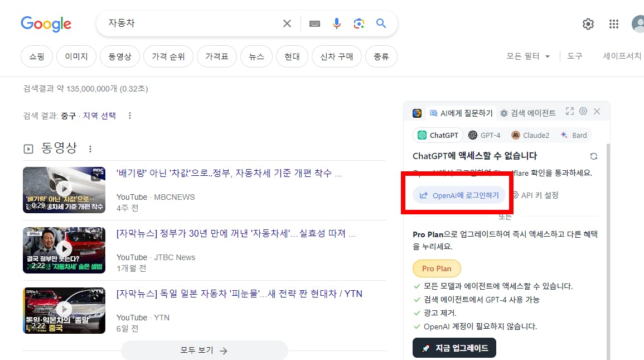
Task: Switch to 검색 에이전트 tab
Action: click(x=528, y=113)
